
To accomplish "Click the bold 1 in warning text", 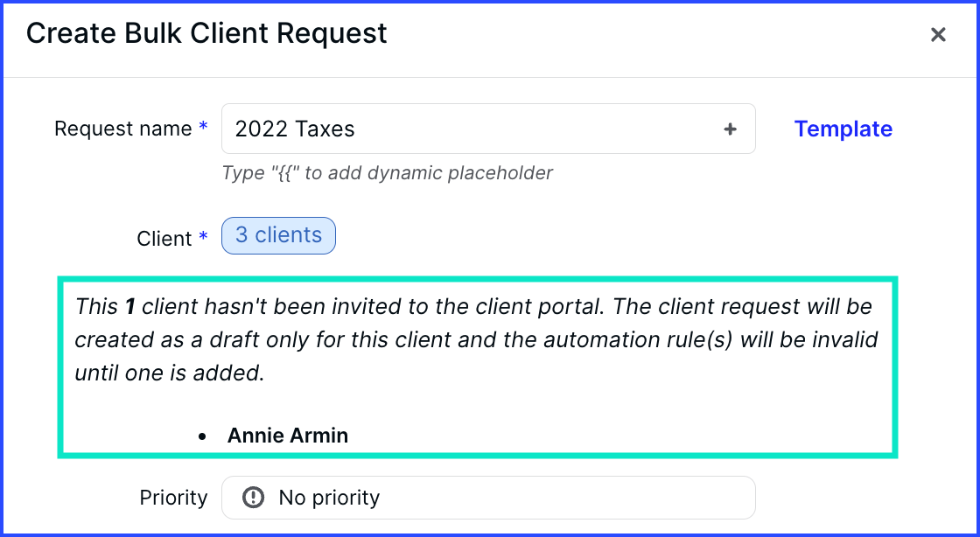I will tap(130, 307).
